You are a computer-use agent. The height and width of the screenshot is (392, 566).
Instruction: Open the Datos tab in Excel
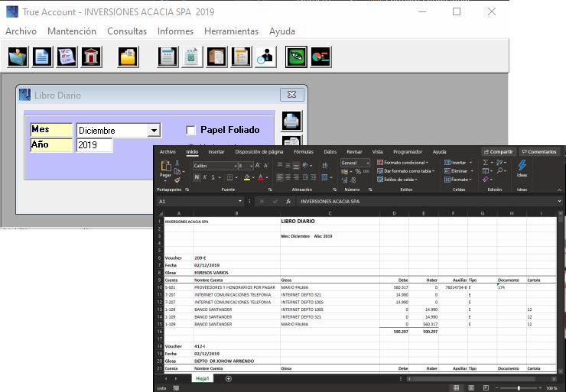point(330,152)
